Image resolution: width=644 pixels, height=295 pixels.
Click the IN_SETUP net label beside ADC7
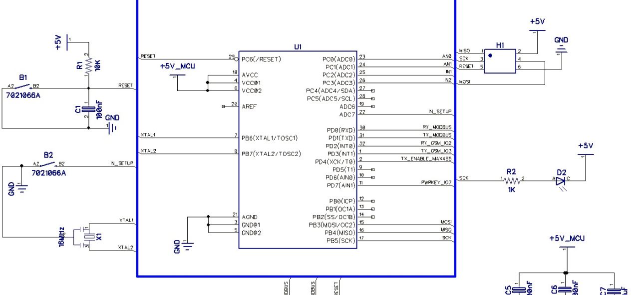point(440,111)
